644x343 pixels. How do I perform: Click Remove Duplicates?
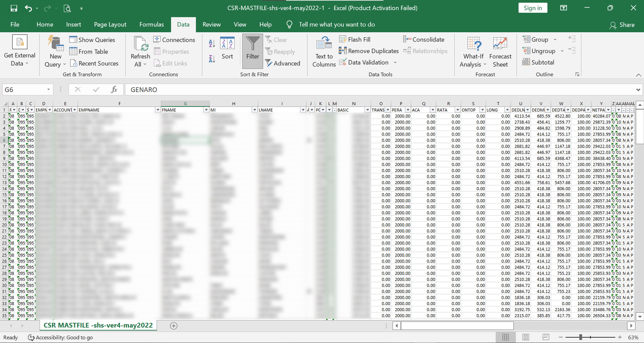(369, 51)
